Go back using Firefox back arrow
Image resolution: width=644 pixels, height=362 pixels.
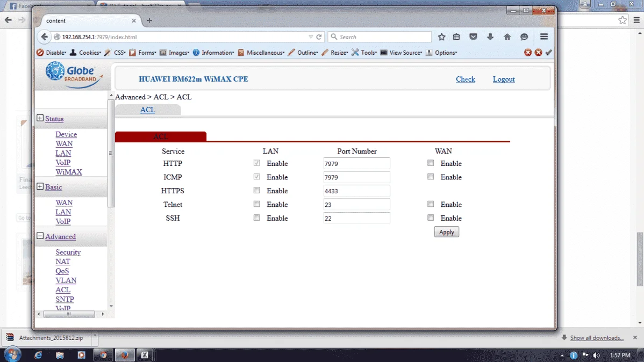[45, 37]
